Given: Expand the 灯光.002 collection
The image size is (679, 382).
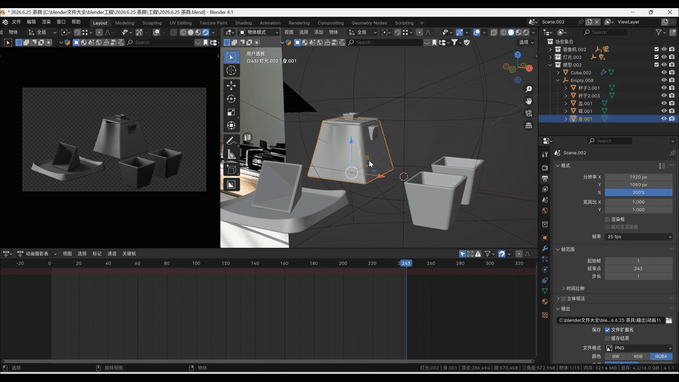Looking at the screenshot, I should pyautogui.click(x=550, y=57).
